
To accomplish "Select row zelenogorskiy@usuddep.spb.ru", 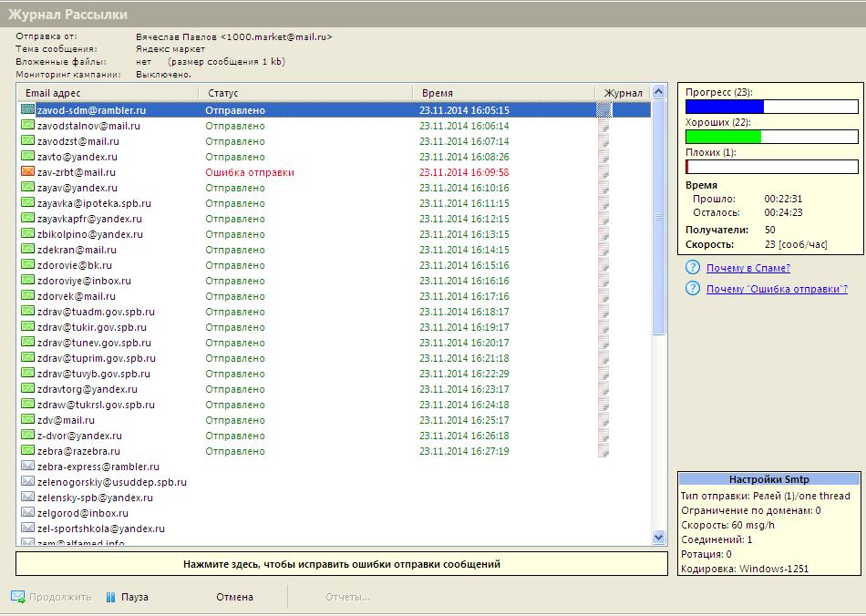I will [335, 482].
